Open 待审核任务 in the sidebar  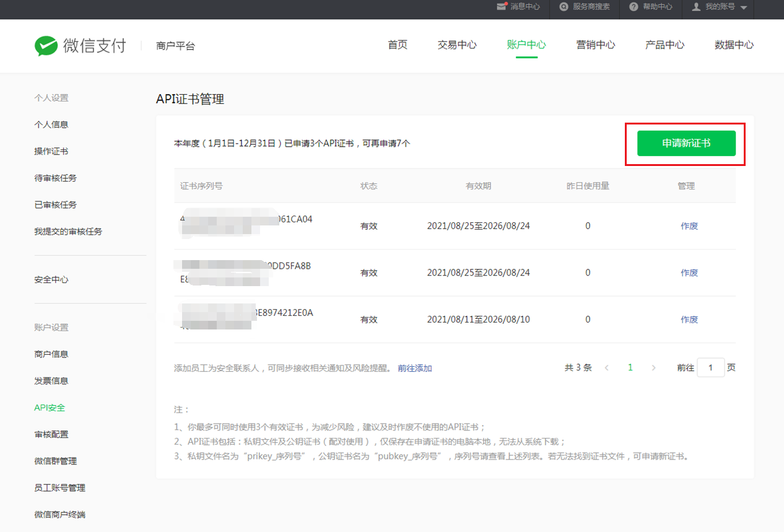tap(56, 178)
